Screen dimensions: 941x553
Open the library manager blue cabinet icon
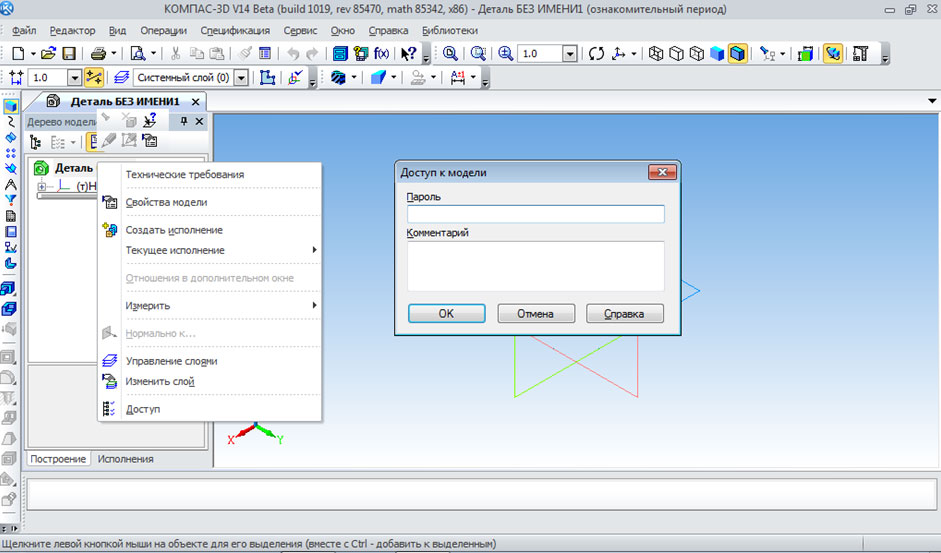(340, 53)
